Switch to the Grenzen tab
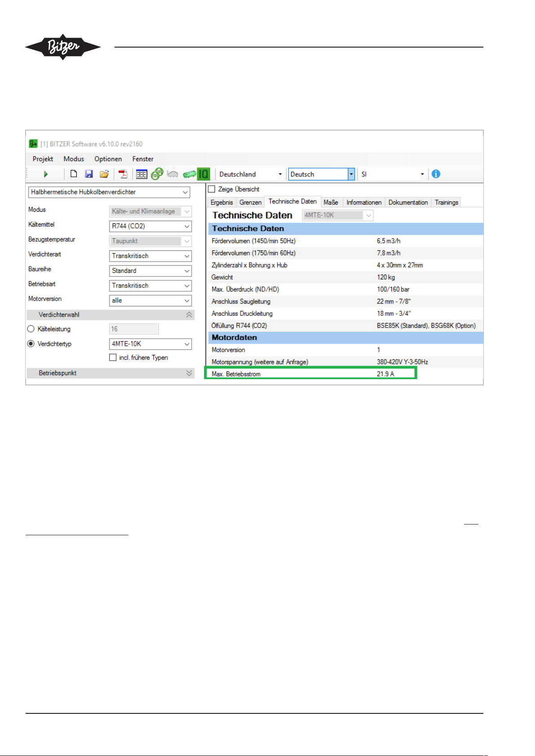535x756 pixels. [250, 202]
